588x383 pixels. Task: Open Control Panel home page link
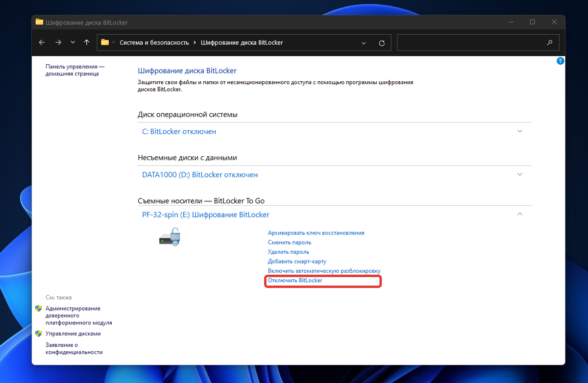click(x=75, y=70)
